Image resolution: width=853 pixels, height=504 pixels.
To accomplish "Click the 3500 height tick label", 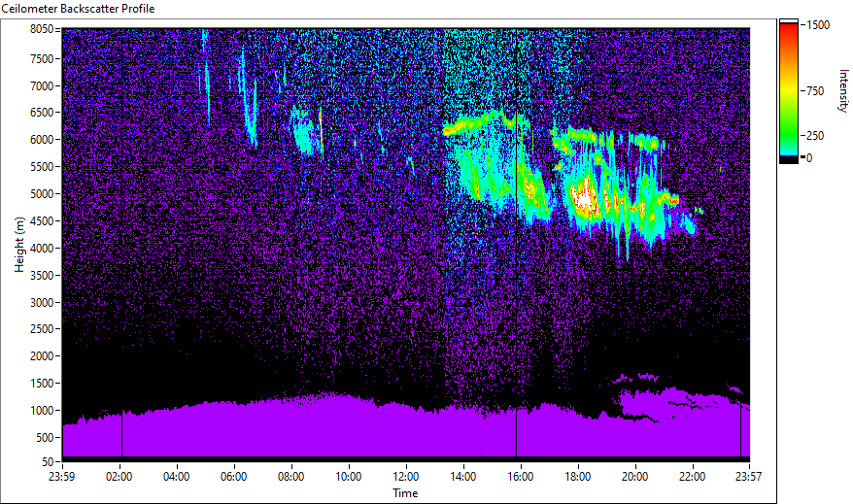I will pyautogui.click(x=42, y=276).
